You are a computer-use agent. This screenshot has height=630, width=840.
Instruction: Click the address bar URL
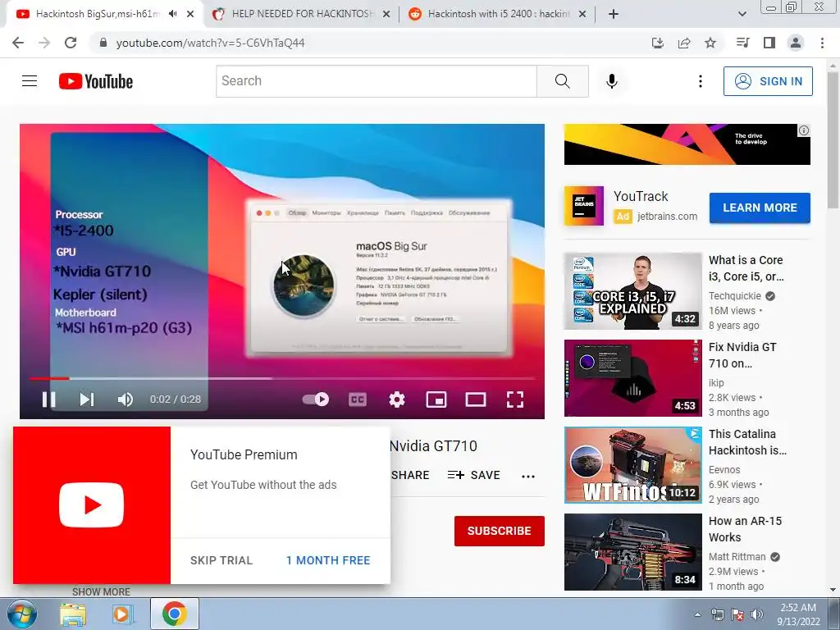tap(210, 43)
